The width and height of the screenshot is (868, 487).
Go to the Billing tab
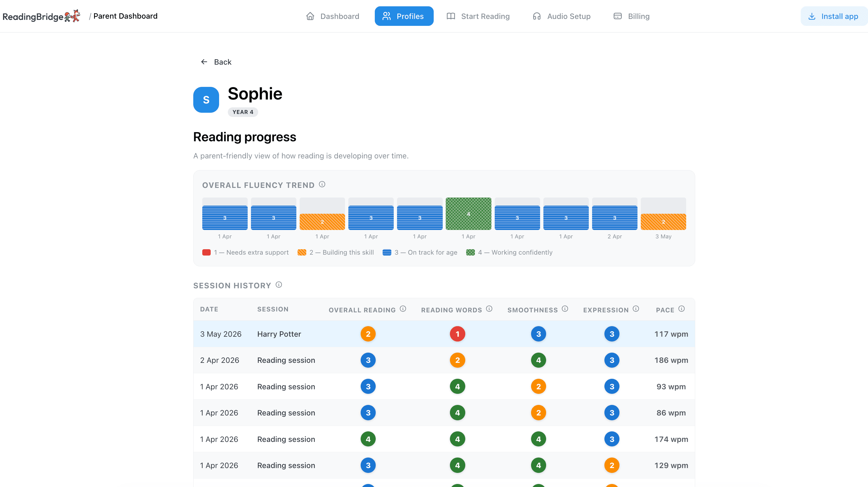pos(631,16)
